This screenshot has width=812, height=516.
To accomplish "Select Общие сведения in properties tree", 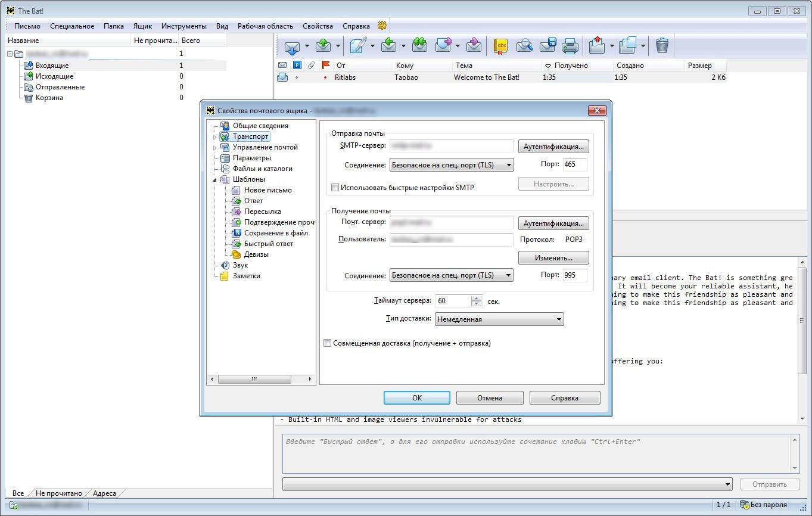I will point(260,126).
